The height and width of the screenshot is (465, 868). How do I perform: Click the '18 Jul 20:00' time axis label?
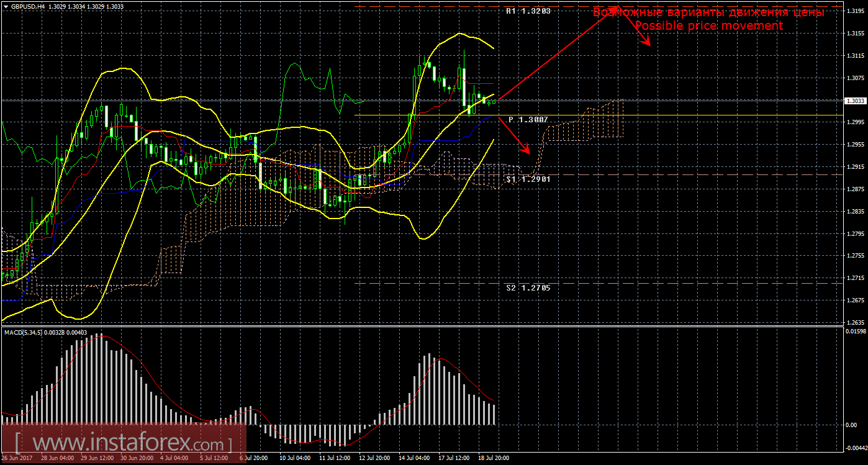coord(492,458)
